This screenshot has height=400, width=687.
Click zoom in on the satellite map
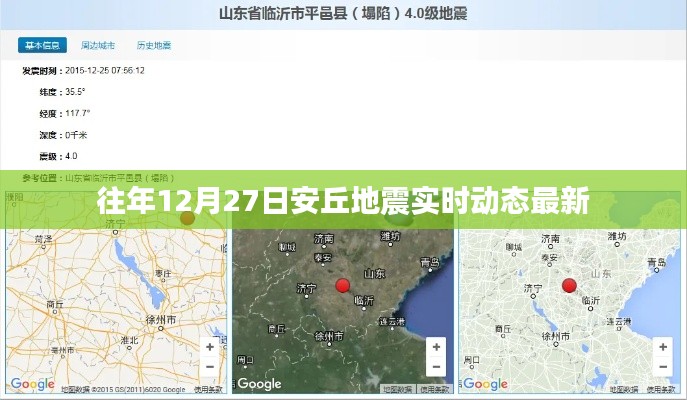click(435, 346)
